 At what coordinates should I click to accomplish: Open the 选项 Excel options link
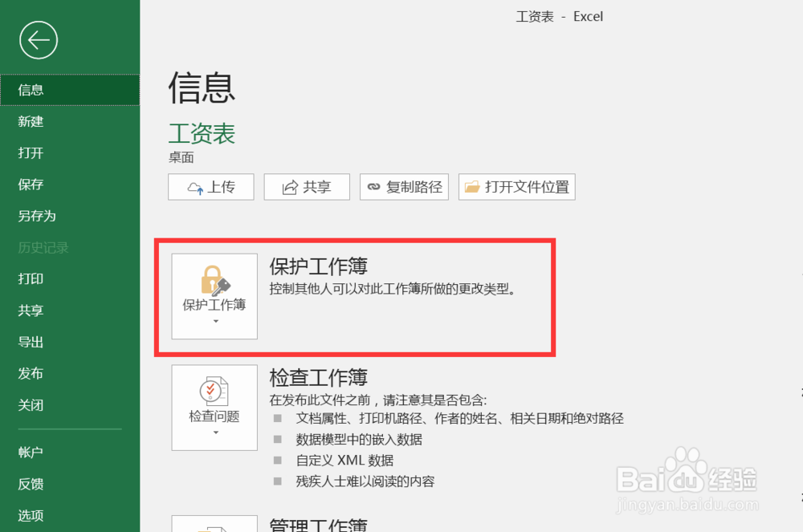click(x=30, y=515)
